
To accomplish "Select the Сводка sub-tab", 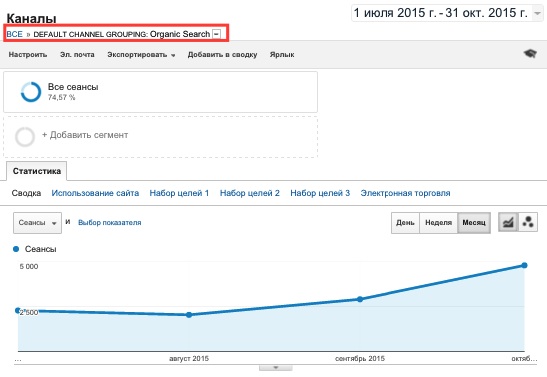I will [27, 193].
